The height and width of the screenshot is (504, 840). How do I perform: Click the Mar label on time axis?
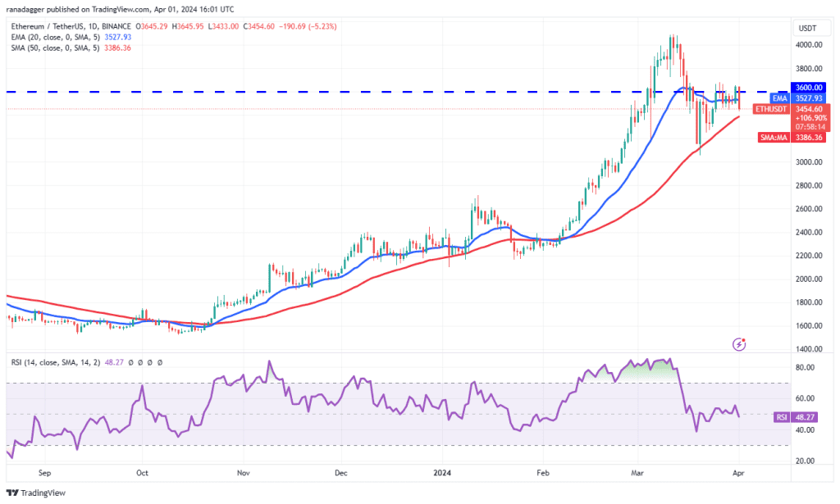tap(637, 473)
